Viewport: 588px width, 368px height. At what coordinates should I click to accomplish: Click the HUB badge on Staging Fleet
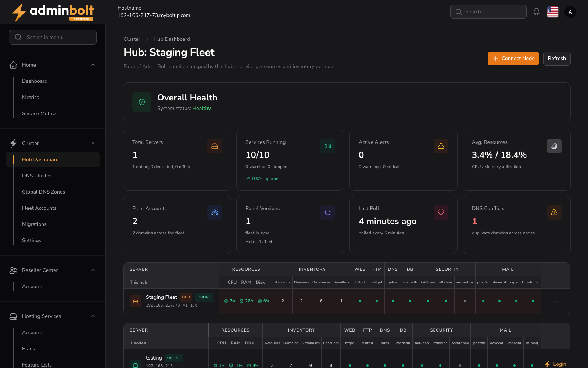186,297
